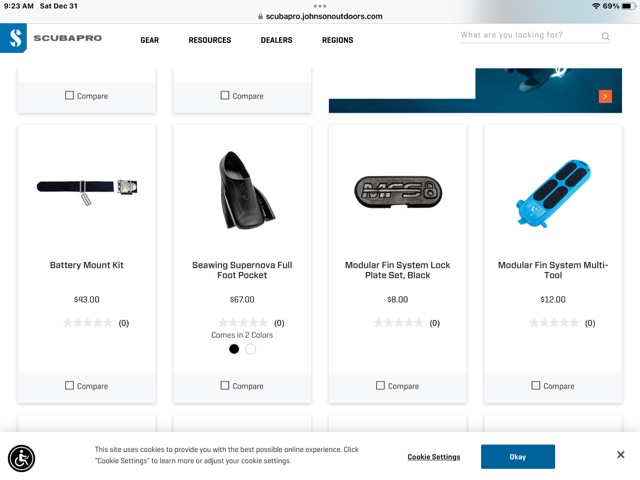Open the Battery Mount Kit product image
The height and width of the screenshot is (480, 640).
pos(87,187)
